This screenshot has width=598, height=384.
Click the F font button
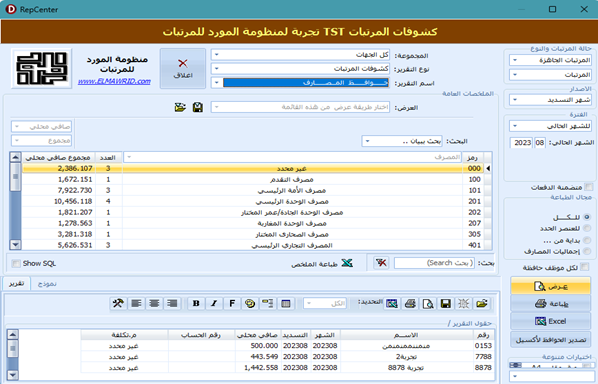point(232,303)
